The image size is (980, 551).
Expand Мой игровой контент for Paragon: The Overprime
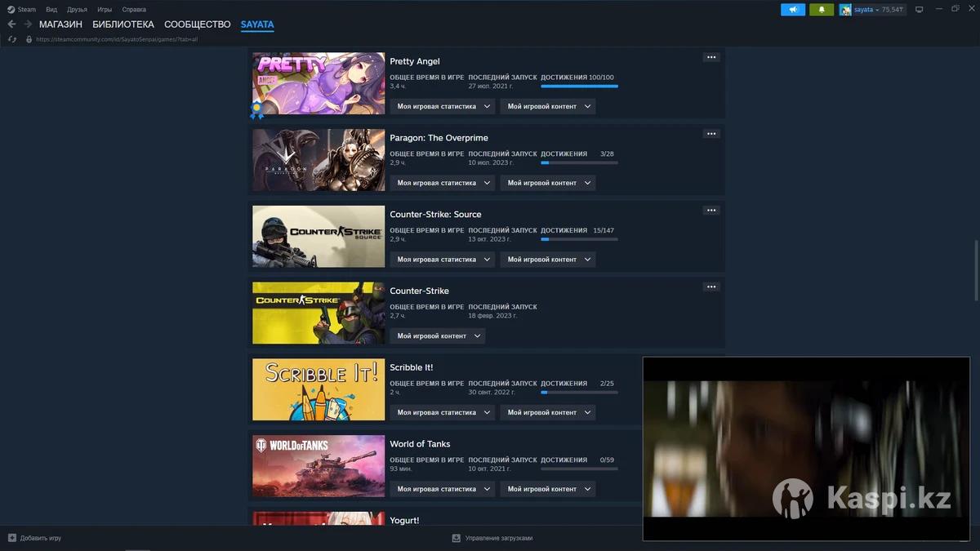548,183
